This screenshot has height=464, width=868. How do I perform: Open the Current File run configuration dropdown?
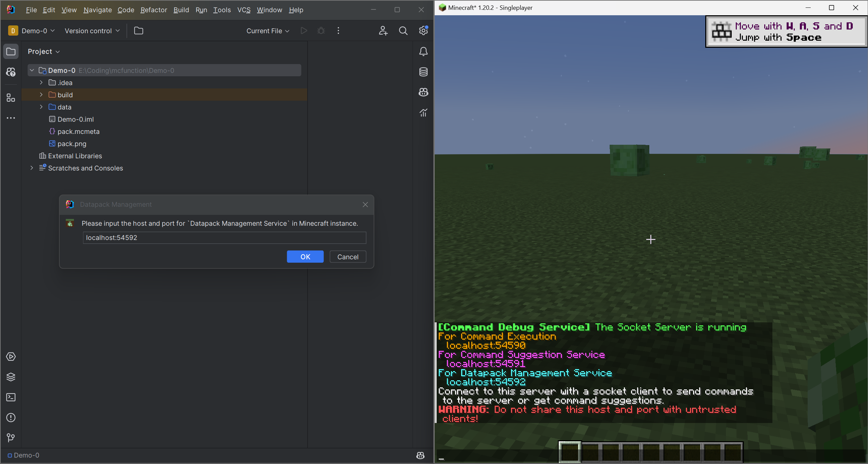(268, 31)
